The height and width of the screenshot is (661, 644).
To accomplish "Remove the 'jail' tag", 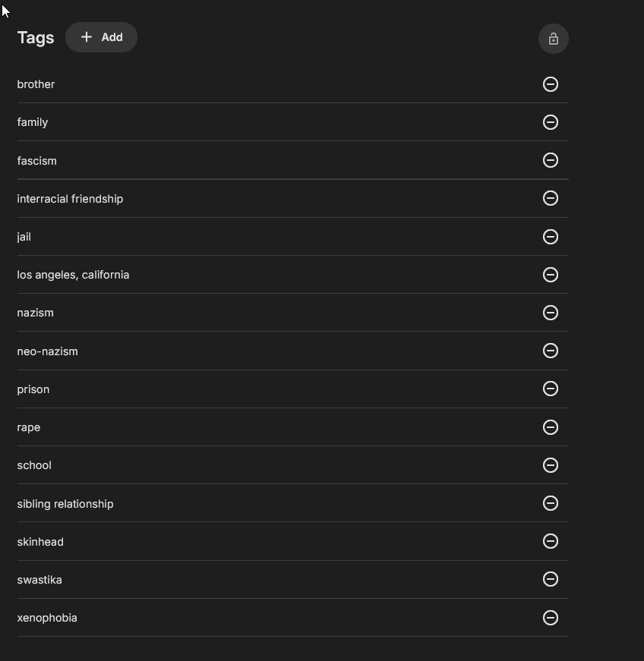I will coord(551,237).
